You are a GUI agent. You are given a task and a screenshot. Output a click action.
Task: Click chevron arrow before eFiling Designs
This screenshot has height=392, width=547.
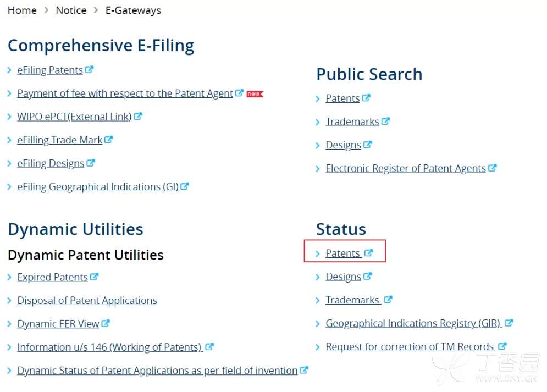tap(10, 163)
